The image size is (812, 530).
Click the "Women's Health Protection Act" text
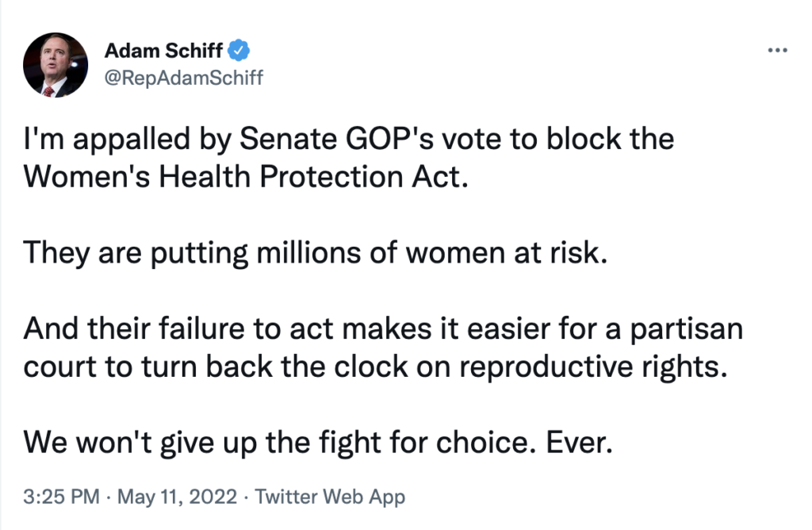point(243,176)
